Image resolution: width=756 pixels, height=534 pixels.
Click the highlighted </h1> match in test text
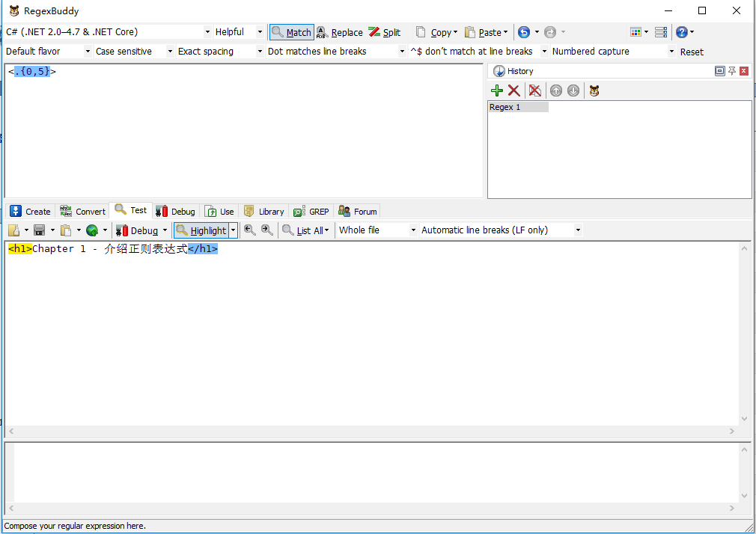[203, 249]
